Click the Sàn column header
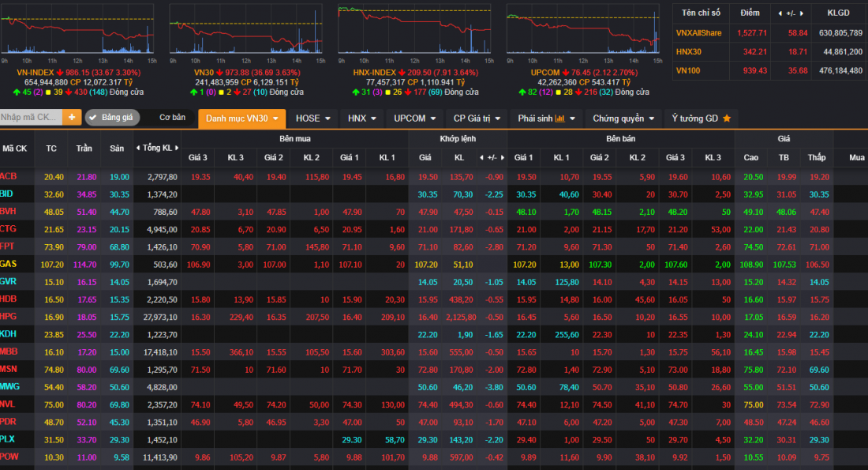This screenshot has height=470, width=868. click(117, 149)
